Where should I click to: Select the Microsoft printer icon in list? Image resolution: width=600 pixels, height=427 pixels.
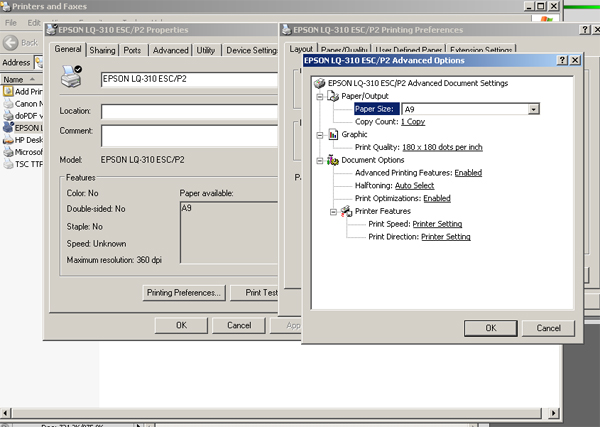pyautogui.click(x=8, y=152)
